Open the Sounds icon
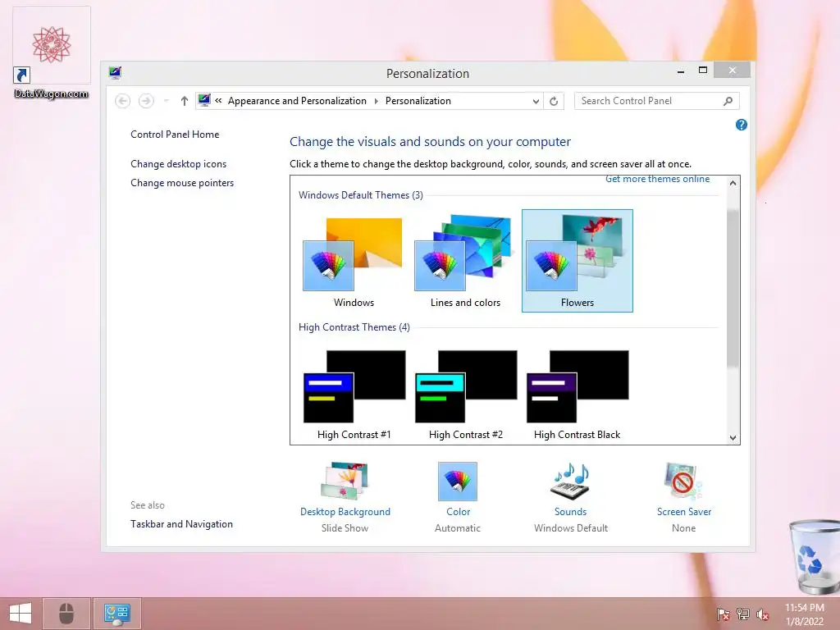The width and height of the screenshot is (840, 630). (x=571, y=481)
